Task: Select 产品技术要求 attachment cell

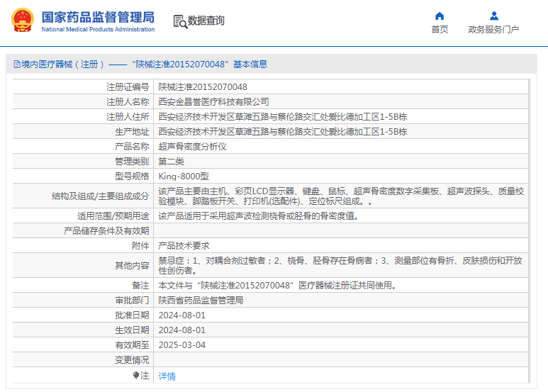Action: (184, 245)
